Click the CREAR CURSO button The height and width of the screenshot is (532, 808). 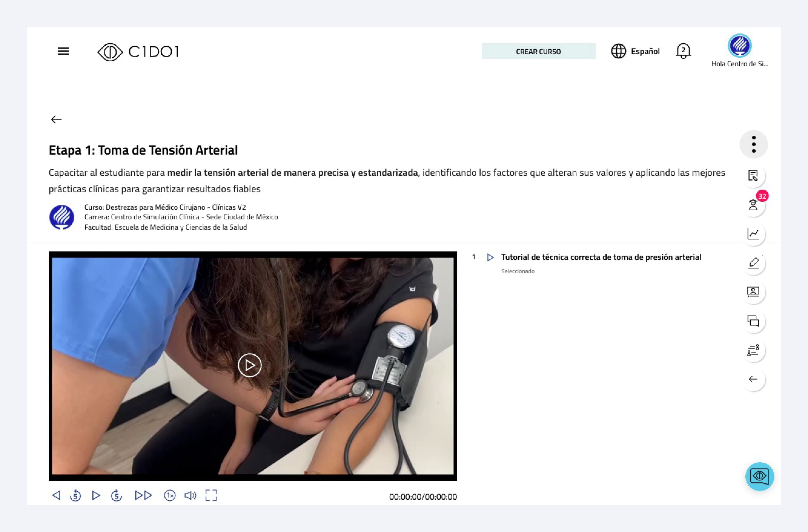click(538, 51)
